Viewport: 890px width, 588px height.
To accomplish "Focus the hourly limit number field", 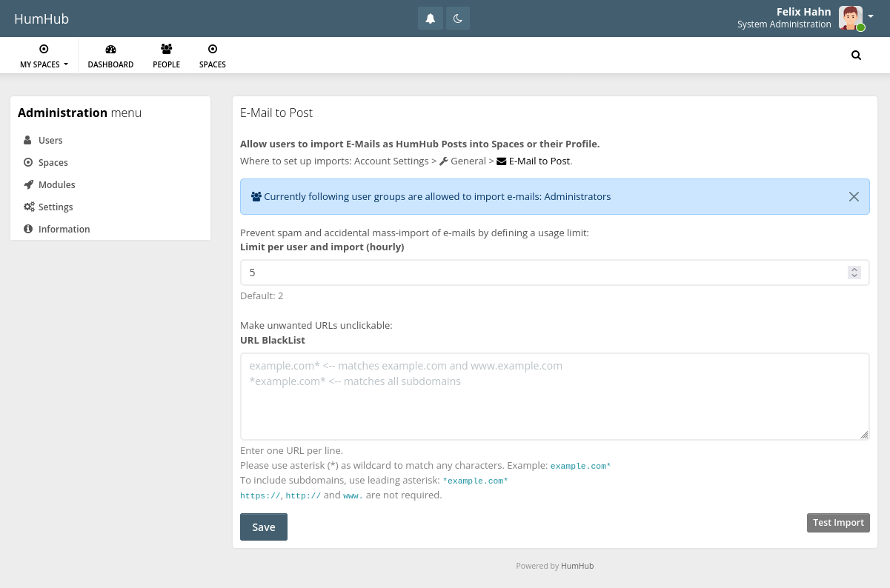I will pyautogui.click(x=541, y=273).
